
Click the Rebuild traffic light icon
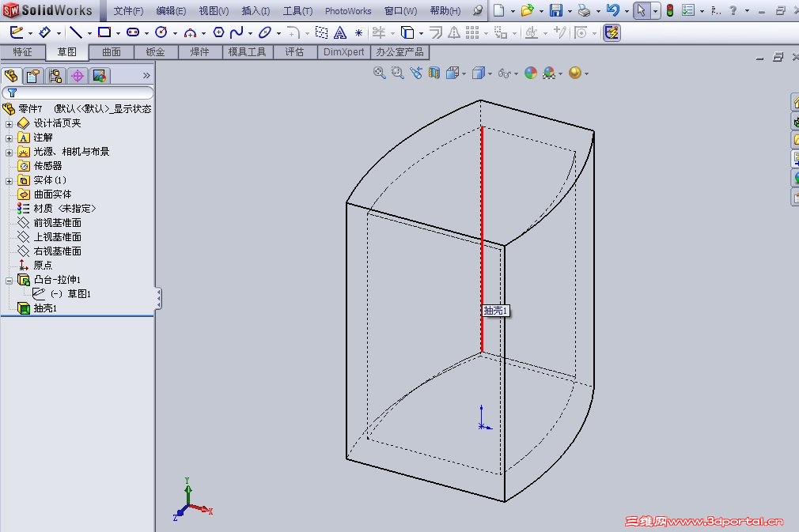pos(670,10)
